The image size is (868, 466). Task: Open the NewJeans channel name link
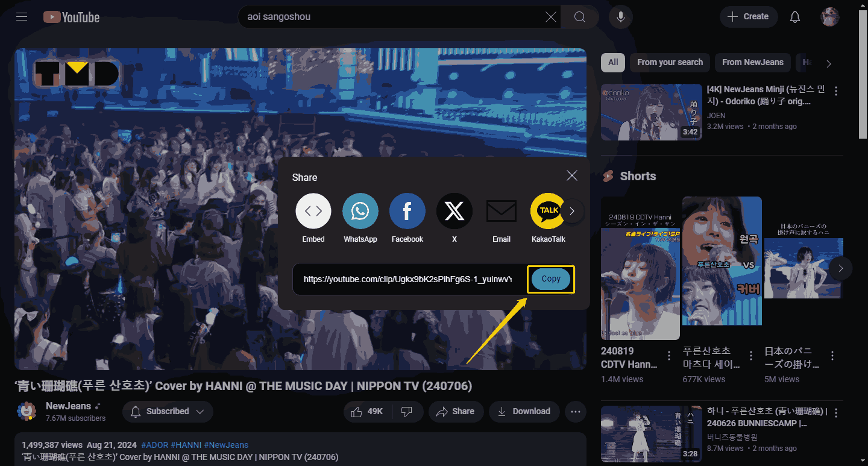coord(68,406)
